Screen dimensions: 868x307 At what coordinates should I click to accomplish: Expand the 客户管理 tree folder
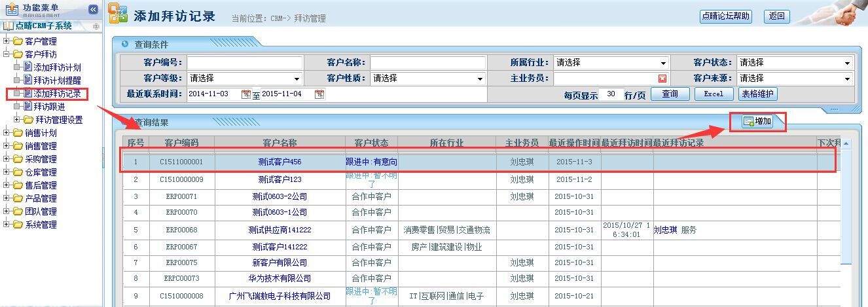coord(7,41)
